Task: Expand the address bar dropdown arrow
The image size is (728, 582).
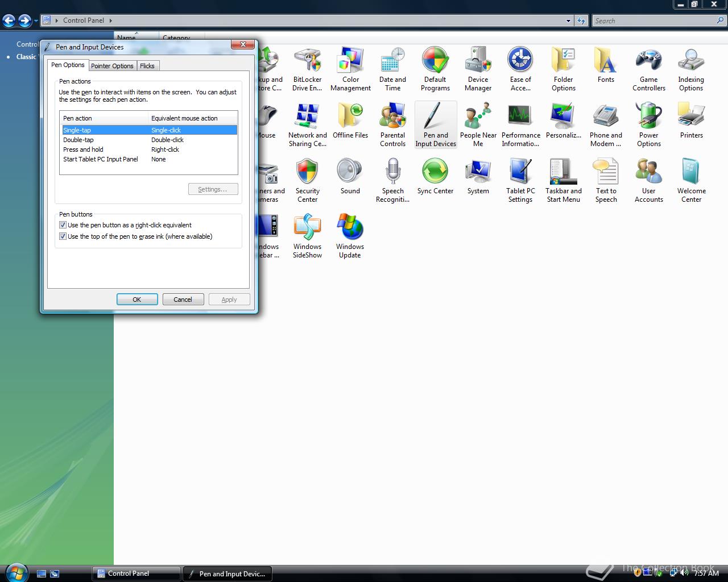Action: (568, 20)
